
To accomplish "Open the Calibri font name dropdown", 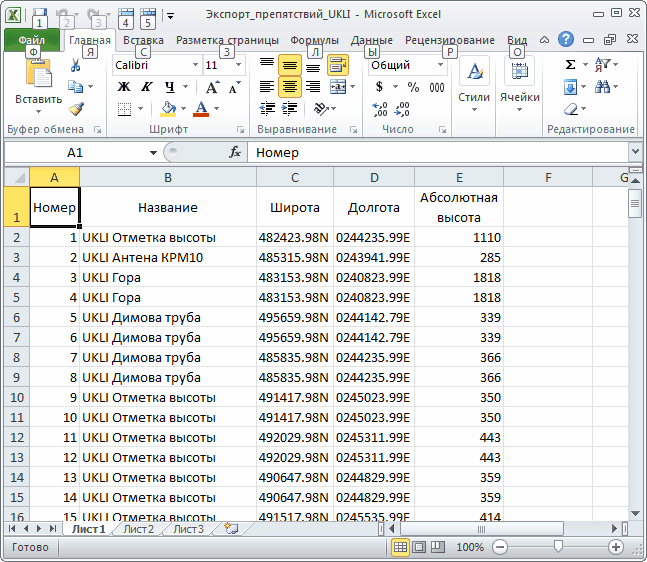I will point(193,65).
